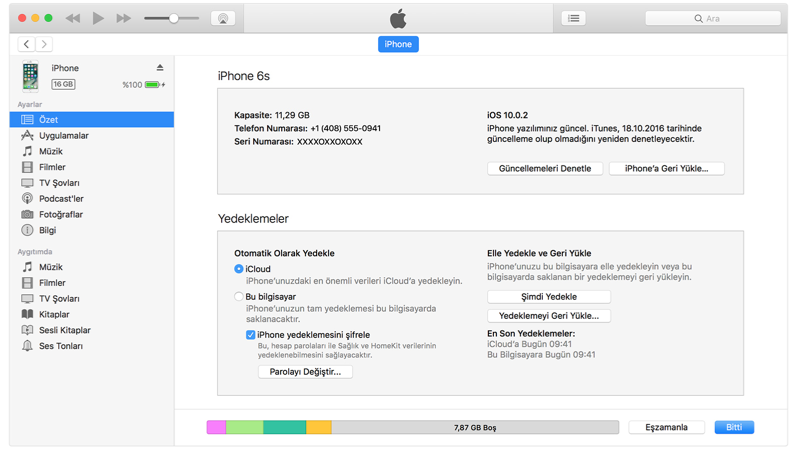Select Müzik under Aygıtımda

(x=91, y=267)
